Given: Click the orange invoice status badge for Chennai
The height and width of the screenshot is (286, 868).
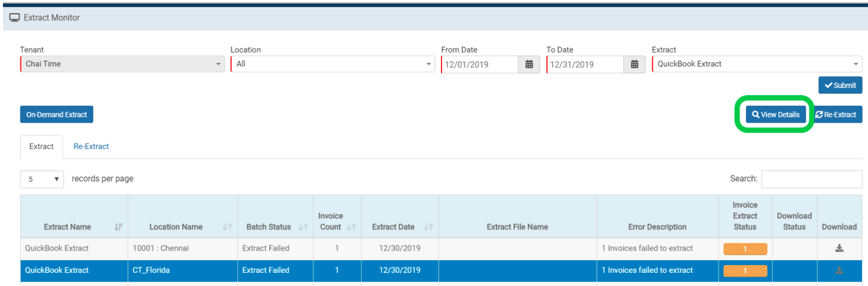Looking at the screenshot, I should click(x=745, y=249).
